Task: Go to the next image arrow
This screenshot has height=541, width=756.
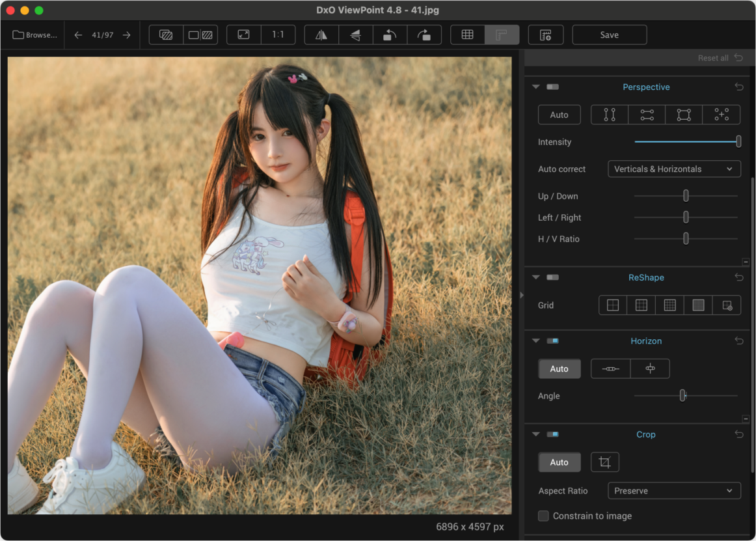Action: 126,35
